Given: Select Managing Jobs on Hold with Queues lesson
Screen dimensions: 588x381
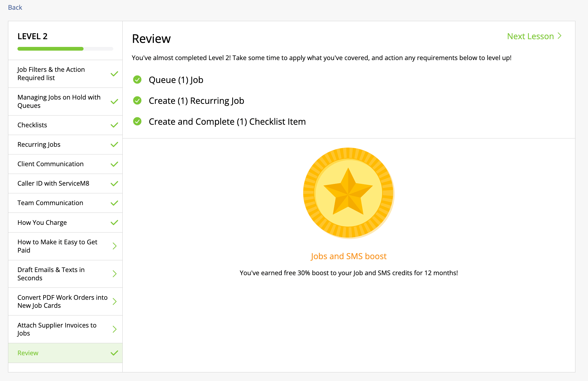Looking at the screenshot, I should (x=59, y=101).
